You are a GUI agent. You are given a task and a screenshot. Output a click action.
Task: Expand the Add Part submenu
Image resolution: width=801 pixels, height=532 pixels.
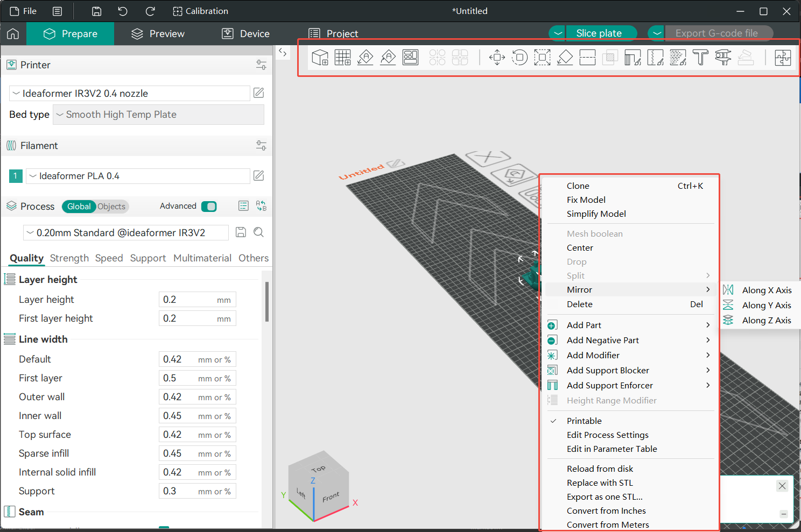(x=629, y=325)
